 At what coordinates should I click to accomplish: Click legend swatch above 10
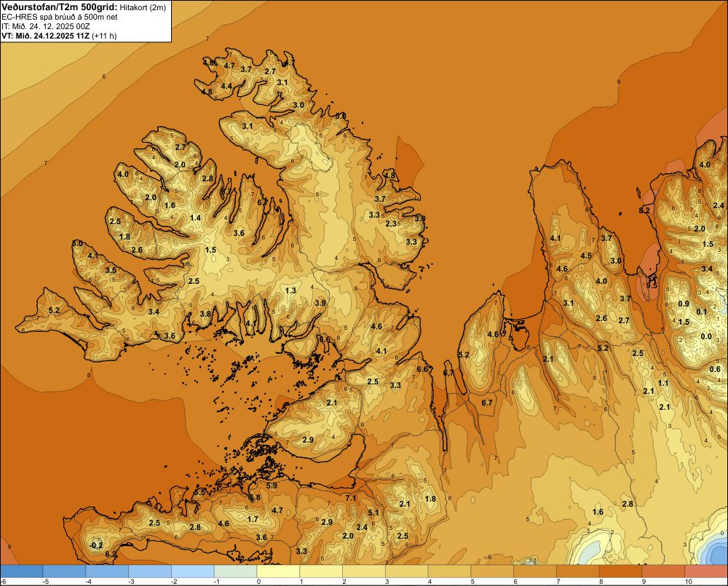pos(706,571)
